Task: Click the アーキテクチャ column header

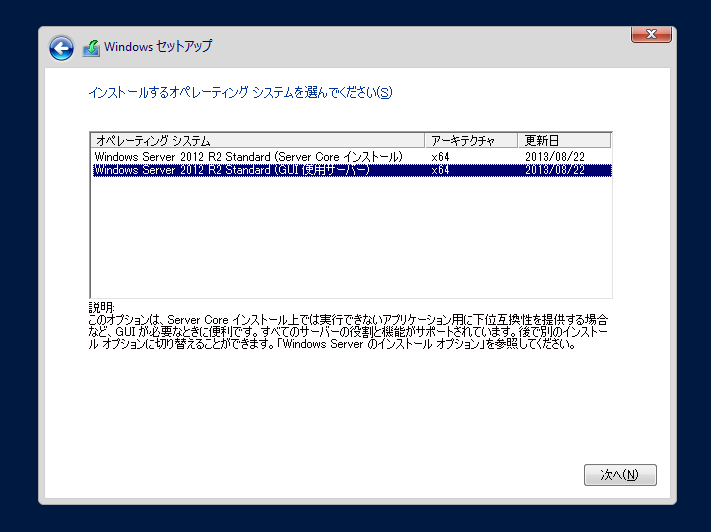Action: pyautogui.click(x=471, y=141)
